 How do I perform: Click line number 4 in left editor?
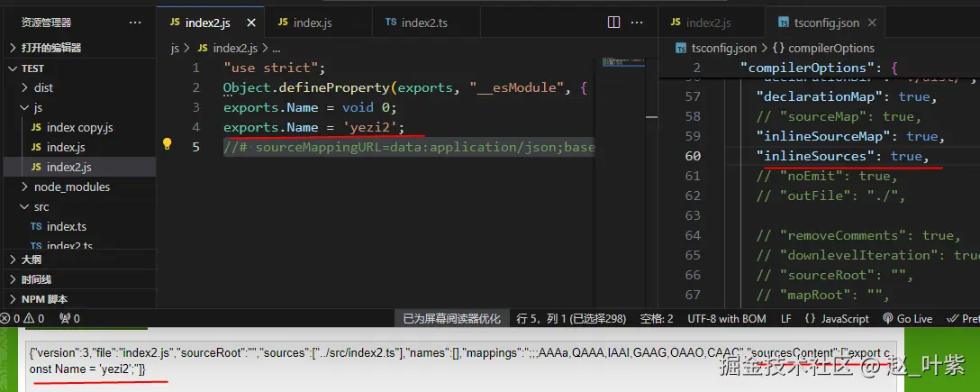click(x=196, y=128)
